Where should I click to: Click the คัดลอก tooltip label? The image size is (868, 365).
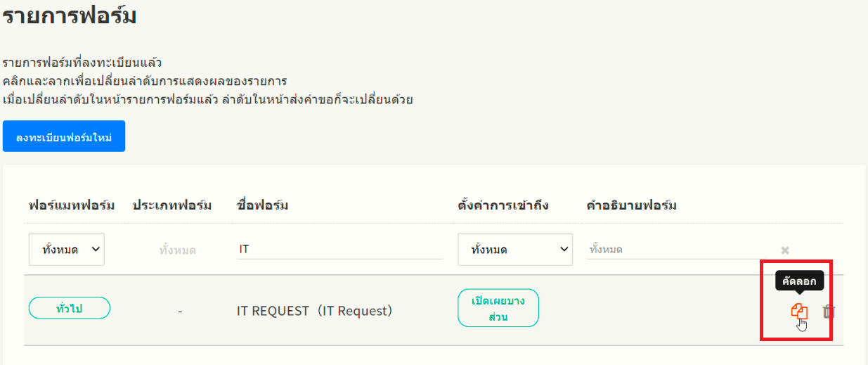click(799, 281)
